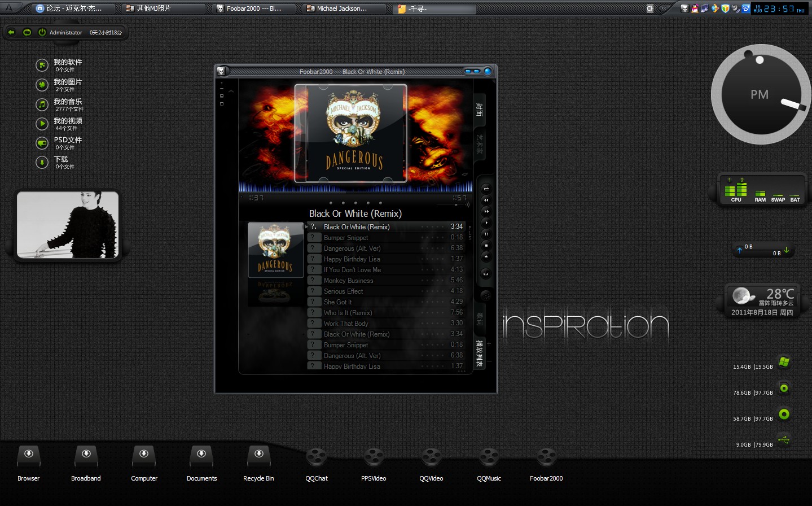812x506 pixels.
Task: Click the green power icon beside Administrator
Action: click(x=42, y=32)
